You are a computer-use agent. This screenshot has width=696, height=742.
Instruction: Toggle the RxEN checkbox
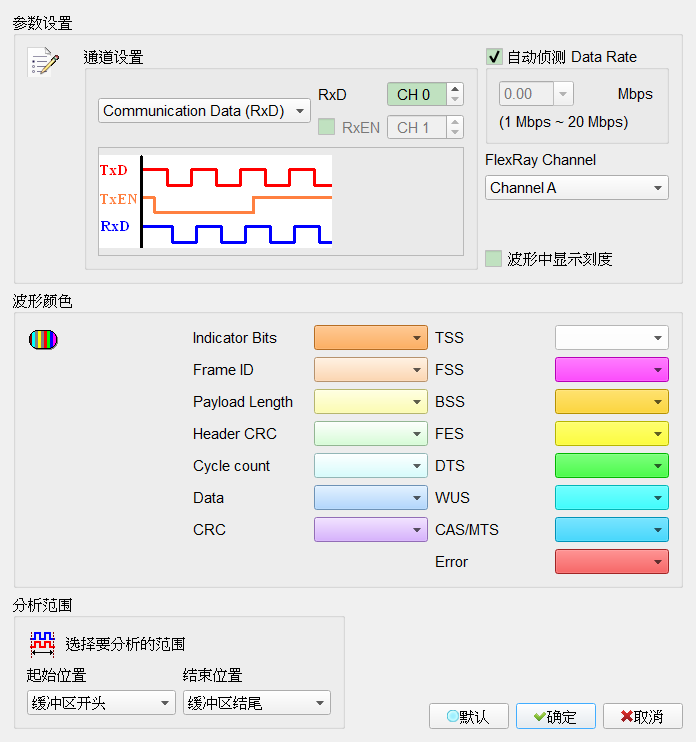coord(326,127)
